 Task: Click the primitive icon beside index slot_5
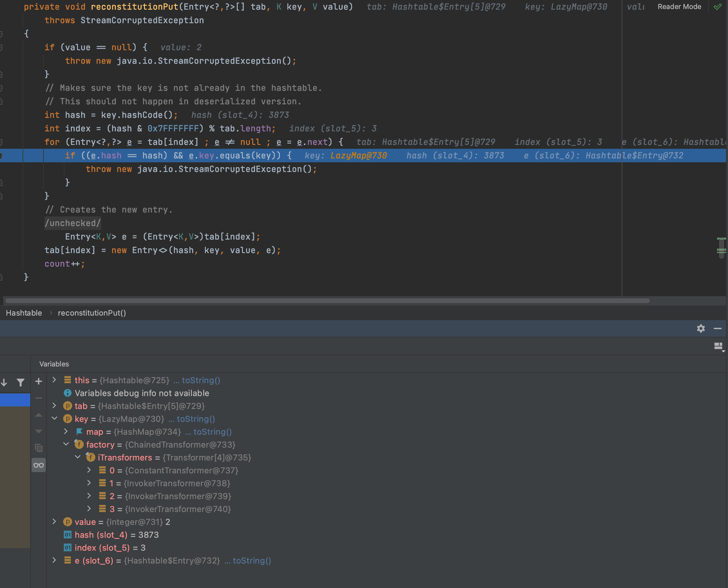coord(67,547)
